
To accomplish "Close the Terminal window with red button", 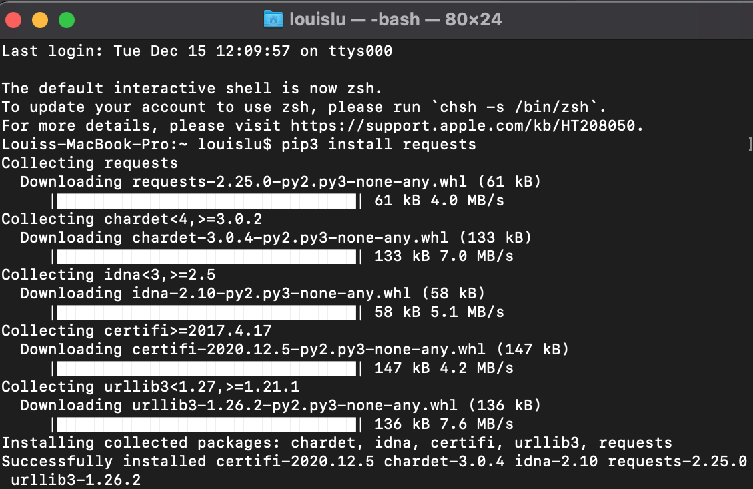I will click(x=13, y=20).
